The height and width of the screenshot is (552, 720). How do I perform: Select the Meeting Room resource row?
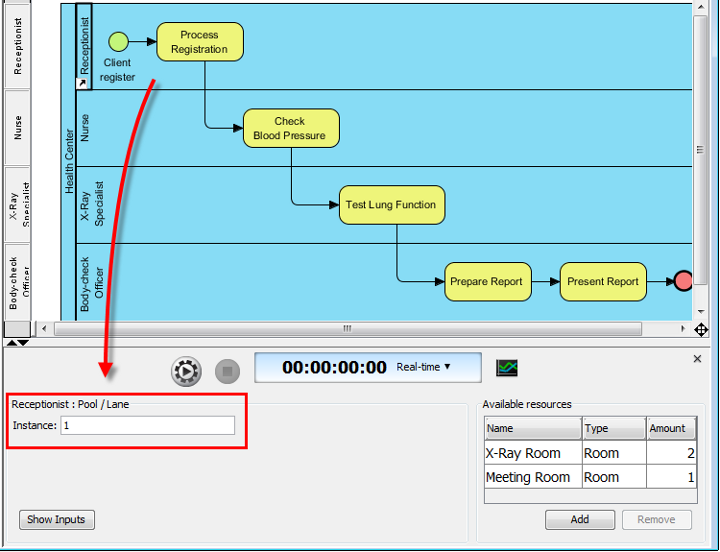[x=591, y=477]
